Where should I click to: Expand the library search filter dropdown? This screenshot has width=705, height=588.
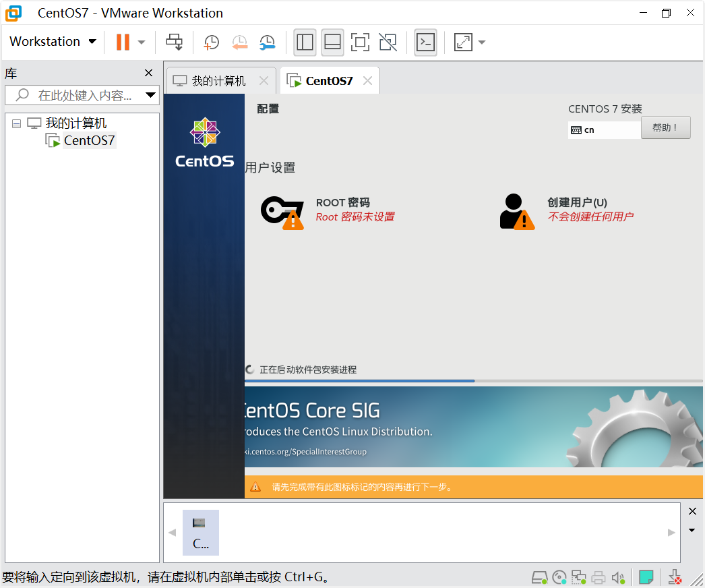(x=150, y=95)
